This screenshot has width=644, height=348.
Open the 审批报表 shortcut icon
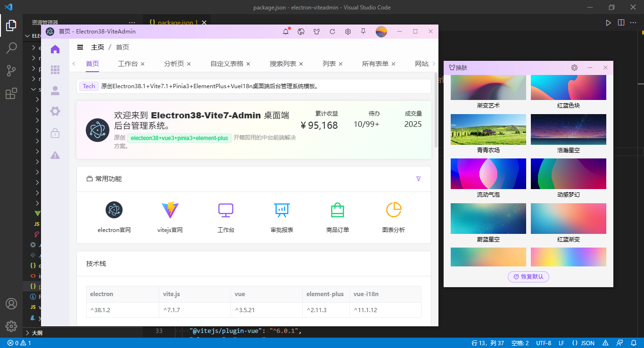coord(282,210)
